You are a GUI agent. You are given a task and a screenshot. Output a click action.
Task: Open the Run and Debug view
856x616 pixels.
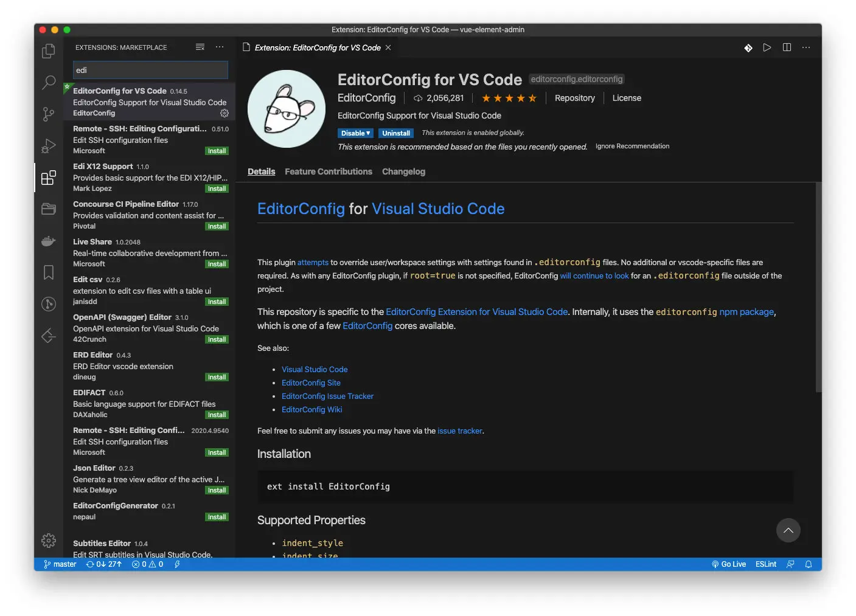(49, 146)
